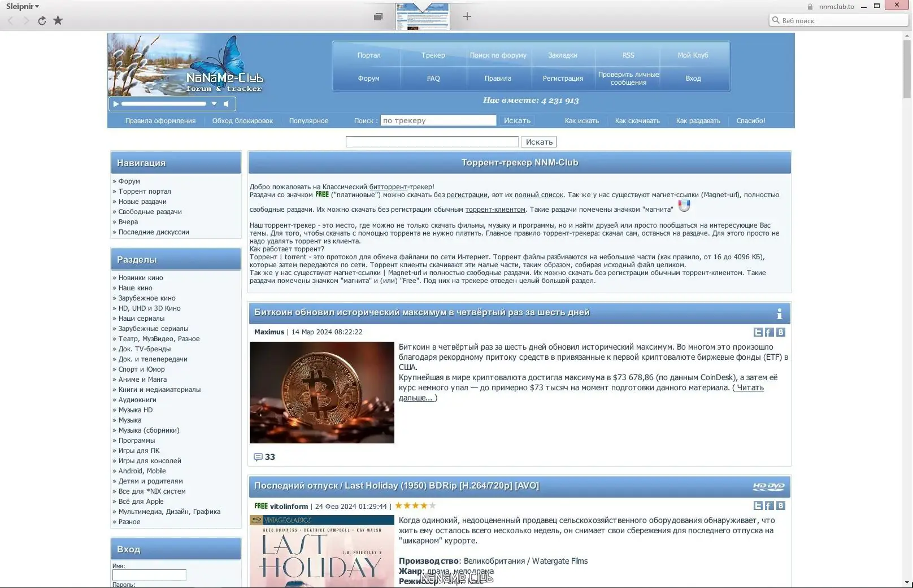Share the Last Holiday post on Facebook
The width and height of the screenshot is (913, 588).
769,506
